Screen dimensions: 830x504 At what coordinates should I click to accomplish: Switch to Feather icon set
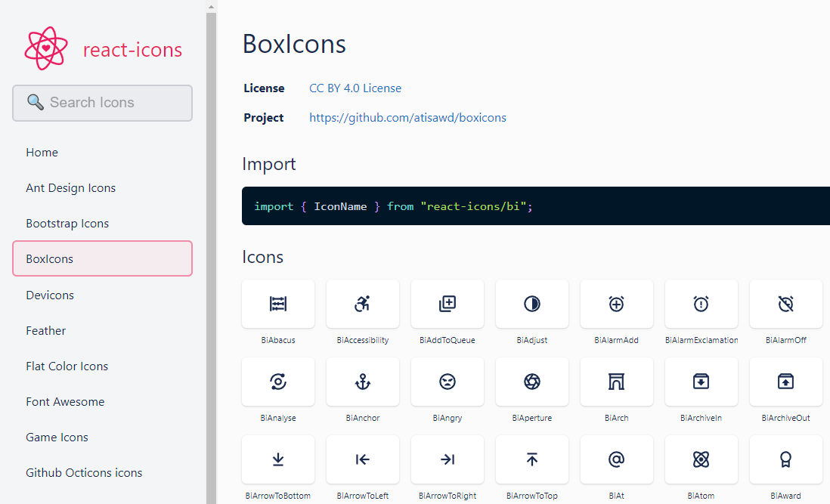(x=45, y=330)
